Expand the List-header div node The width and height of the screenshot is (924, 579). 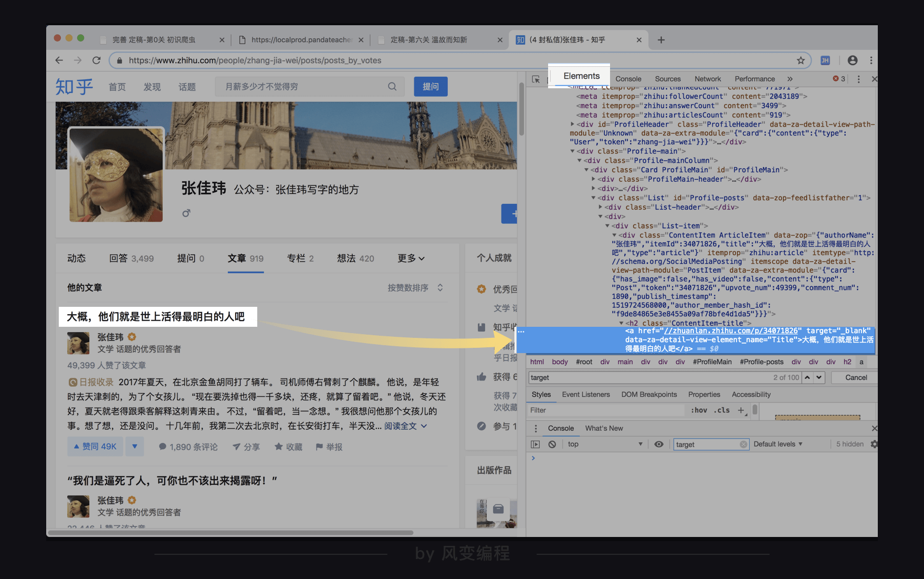point(600,208)
